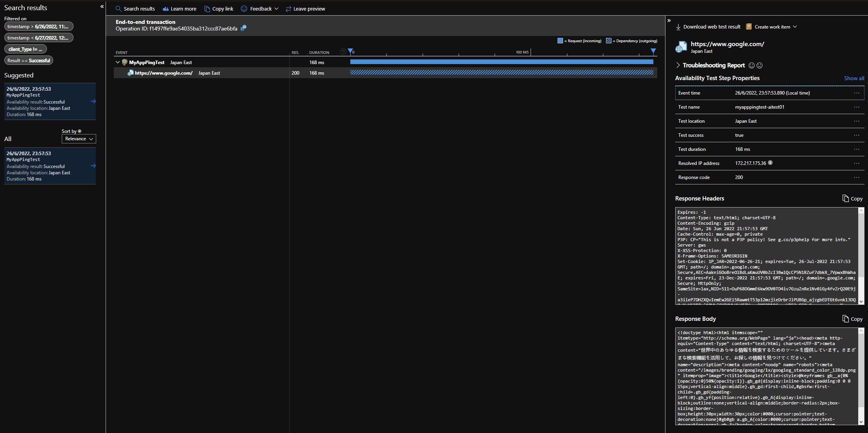
Task: Give positive feedback on Troubleshooting Report smiley
Action: 751,65
